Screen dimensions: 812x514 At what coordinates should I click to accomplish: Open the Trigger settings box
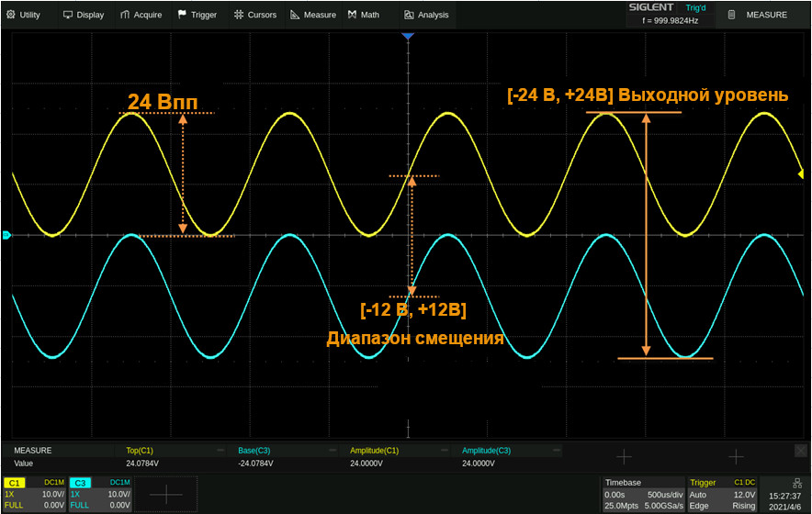tap(723, 494)
